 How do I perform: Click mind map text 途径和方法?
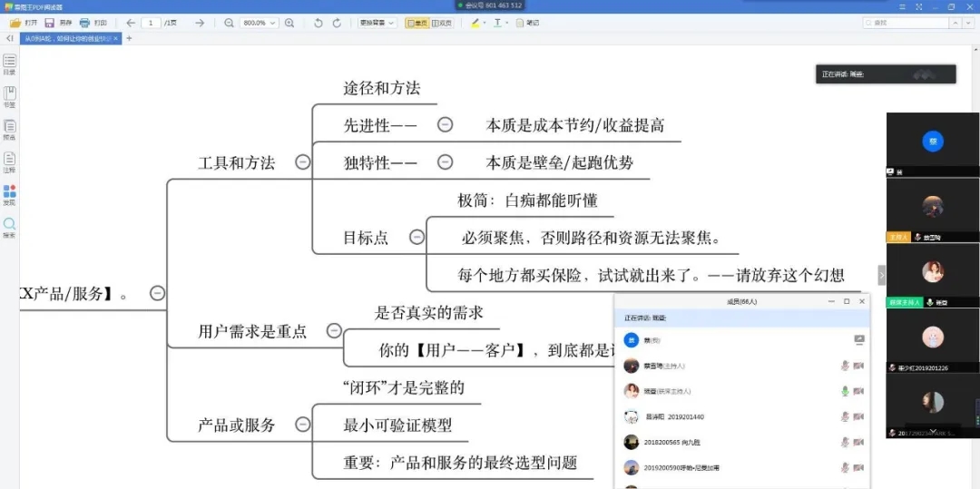point(382,88)
